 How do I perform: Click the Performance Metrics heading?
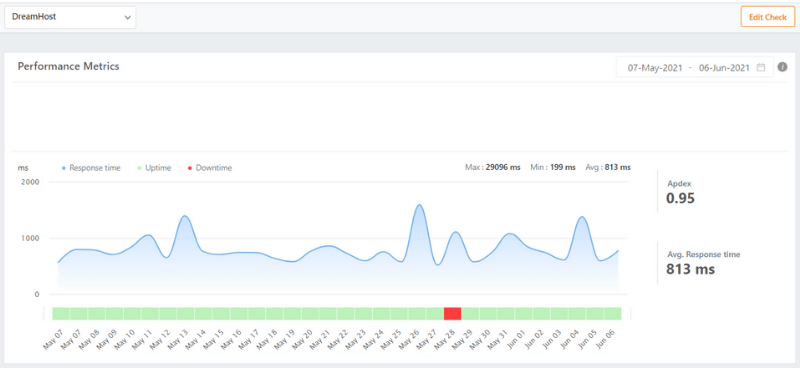(68, 66)
